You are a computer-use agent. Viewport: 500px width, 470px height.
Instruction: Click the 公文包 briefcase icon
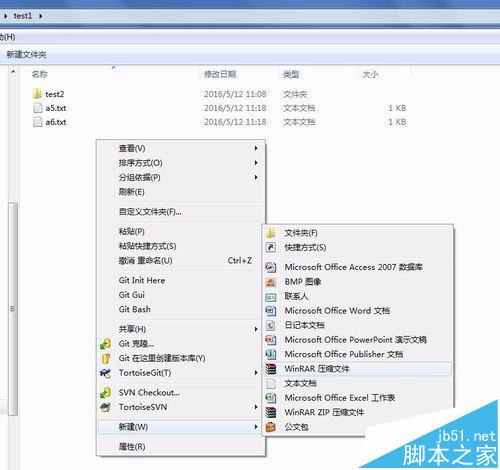tap(271, 427)
